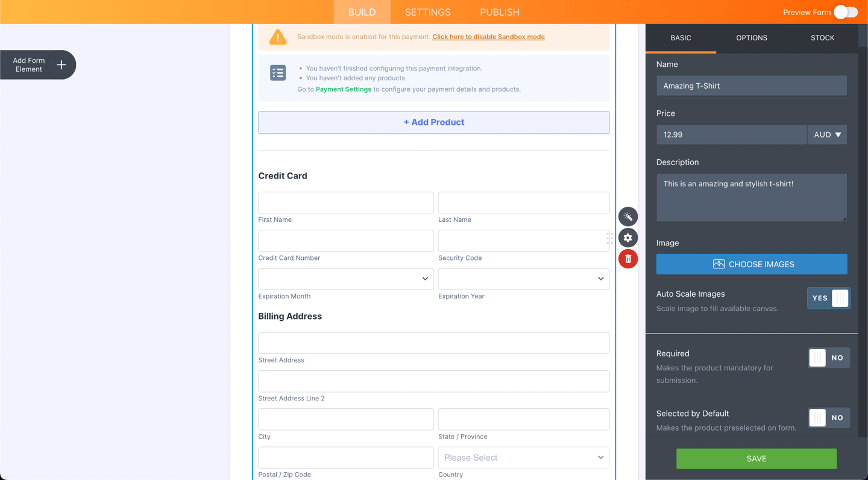Click the Add Form Element button
The height and width of the screenshot is (480, 868).
pyautogui.click(x=37, y=65)
